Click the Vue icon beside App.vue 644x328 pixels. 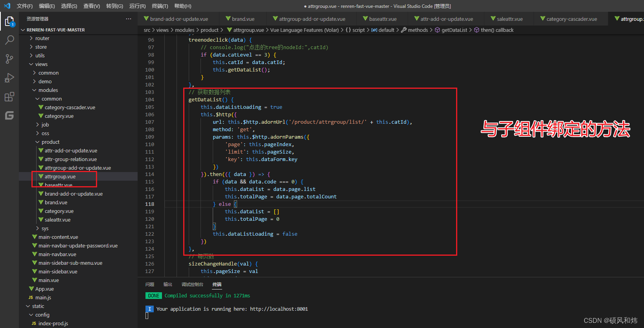point(31,289)
